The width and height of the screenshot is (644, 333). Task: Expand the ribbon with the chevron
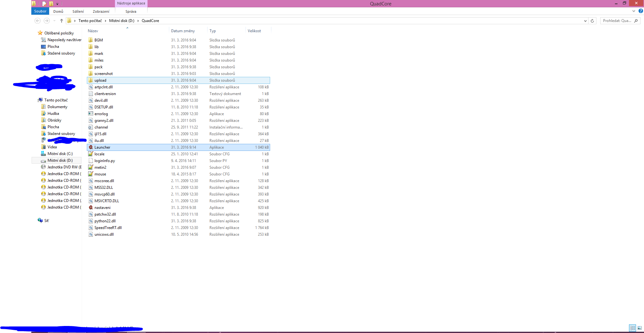click(634, 11)
